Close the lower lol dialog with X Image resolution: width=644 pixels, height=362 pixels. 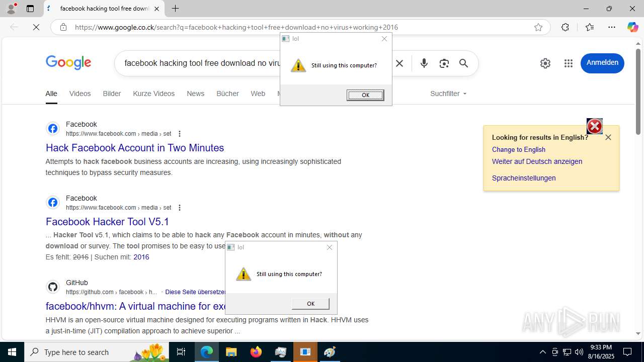[330, 247]
